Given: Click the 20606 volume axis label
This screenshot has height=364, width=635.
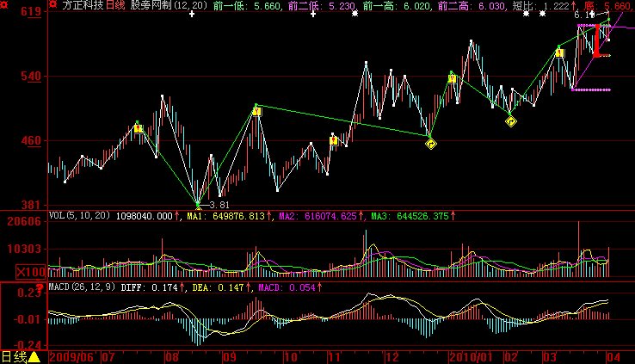Looking at the screenshot, I should tap(24, 221).
